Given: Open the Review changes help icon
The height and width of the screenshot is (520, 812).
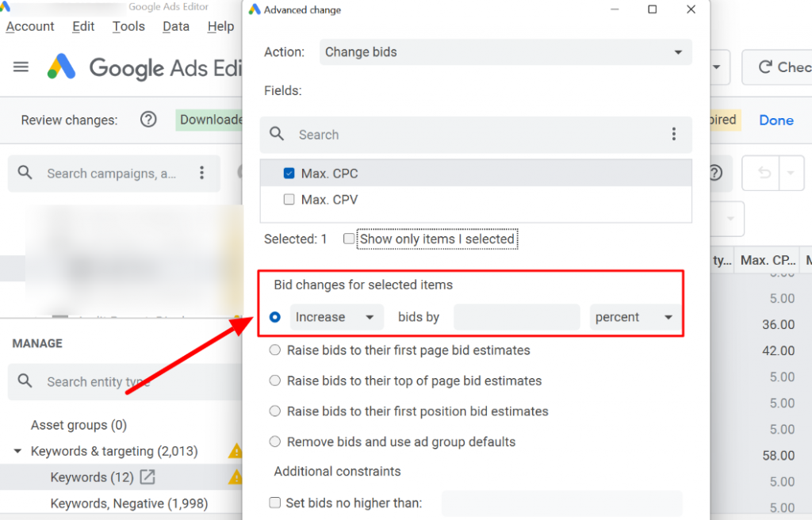Looking at the screenshot, I should pos(148,120).
